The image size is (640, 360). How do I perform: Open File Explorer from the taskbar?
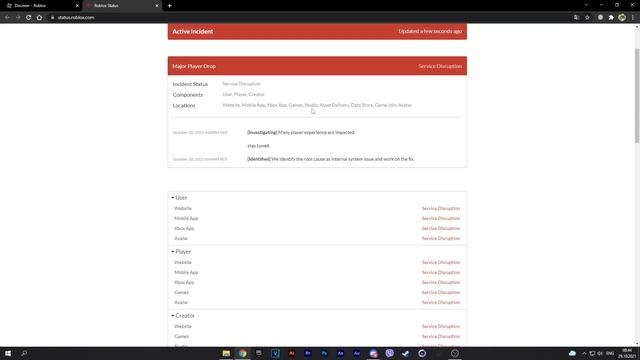226,353
